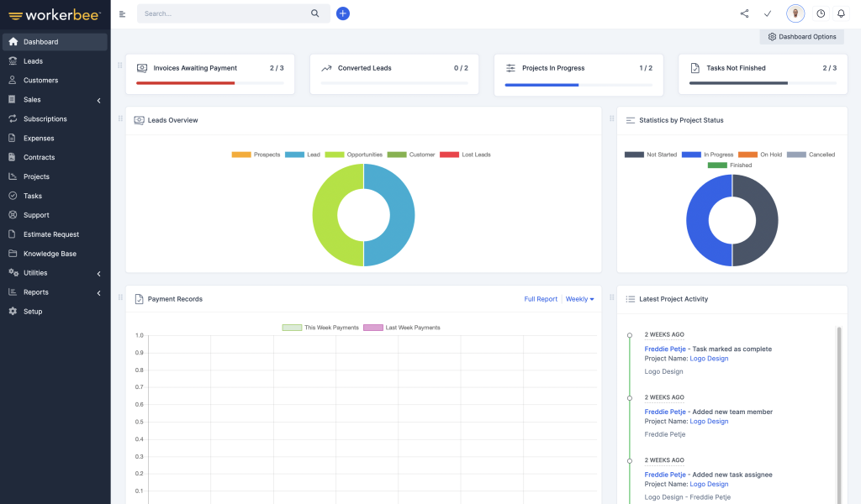The height and width of the screenshot is (504, 861).
Task: Open the Projects section from sidebar
Action: (38, 176)
